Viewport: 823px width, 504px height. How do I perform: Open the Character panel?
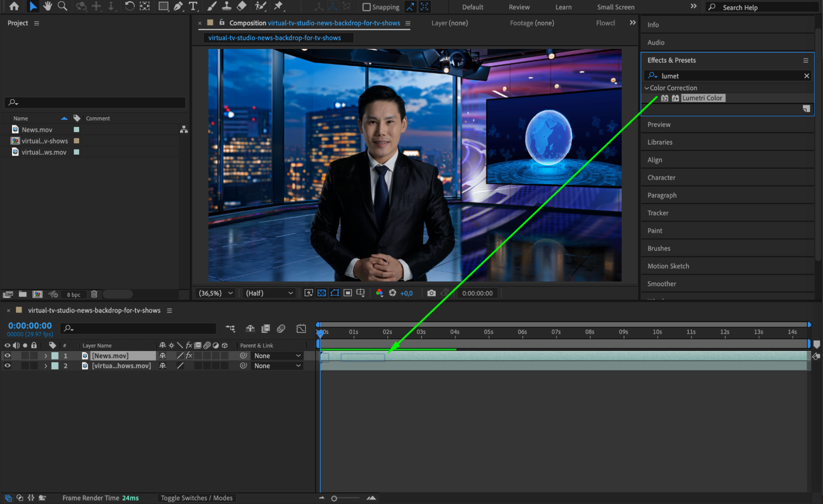click(661, 177)
